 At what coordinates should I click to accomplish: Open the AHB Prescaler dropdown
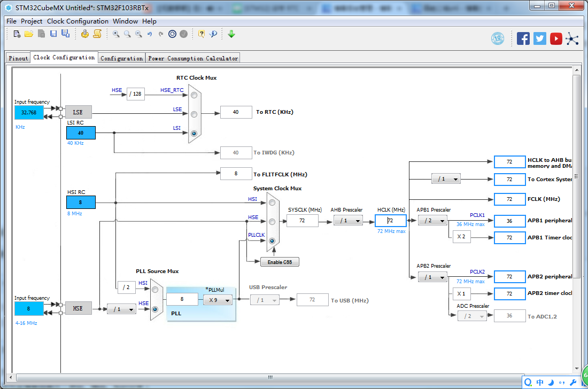pos(348,220)
